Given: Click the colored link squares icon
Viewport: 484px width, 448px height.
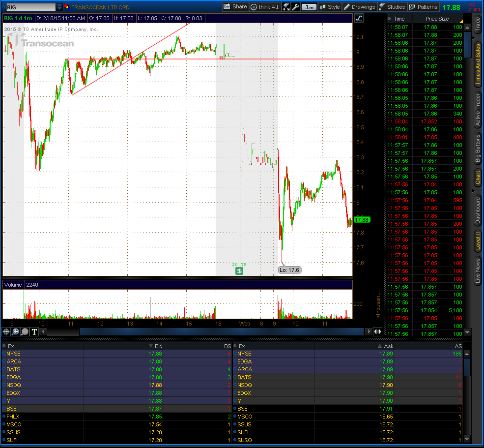Looking at the screenshot, I should (67, 7).
